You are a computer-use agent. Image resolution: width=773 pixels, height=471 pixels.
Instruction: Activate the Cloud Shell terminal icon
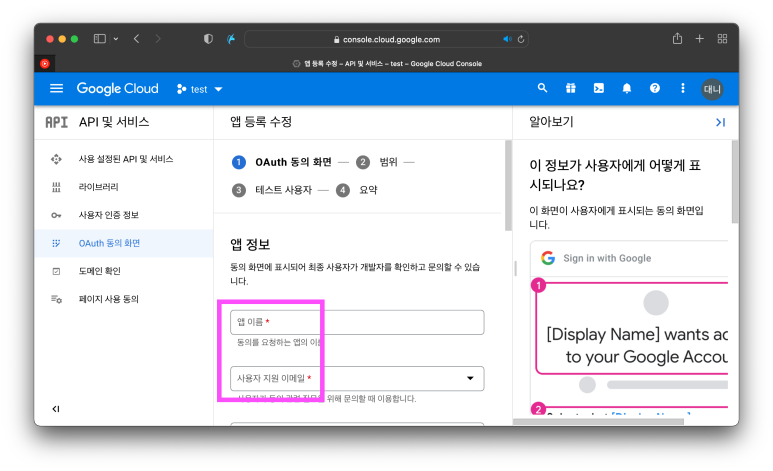click(x=598, y=88)
